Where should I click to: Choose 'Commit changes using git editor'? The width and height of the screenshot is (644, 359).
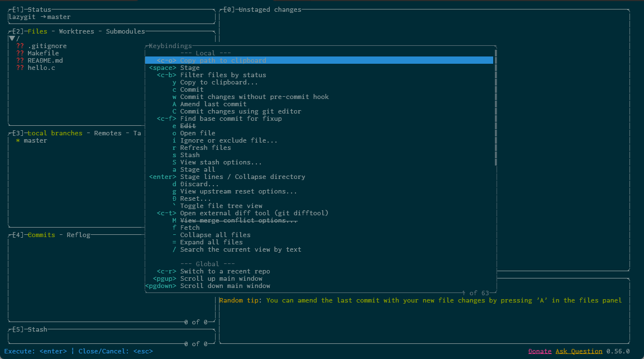tap(240, 111)
